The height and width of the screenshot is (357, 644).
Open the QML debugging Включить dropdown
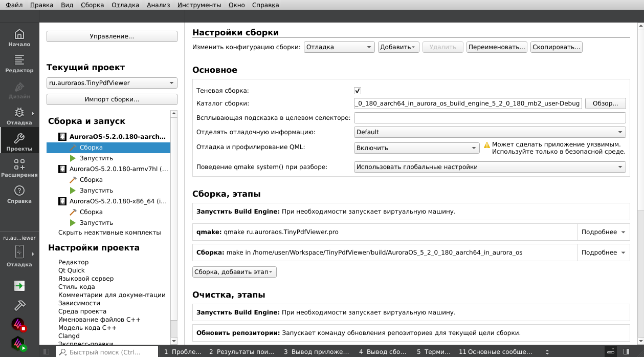(x=416, y=148)
